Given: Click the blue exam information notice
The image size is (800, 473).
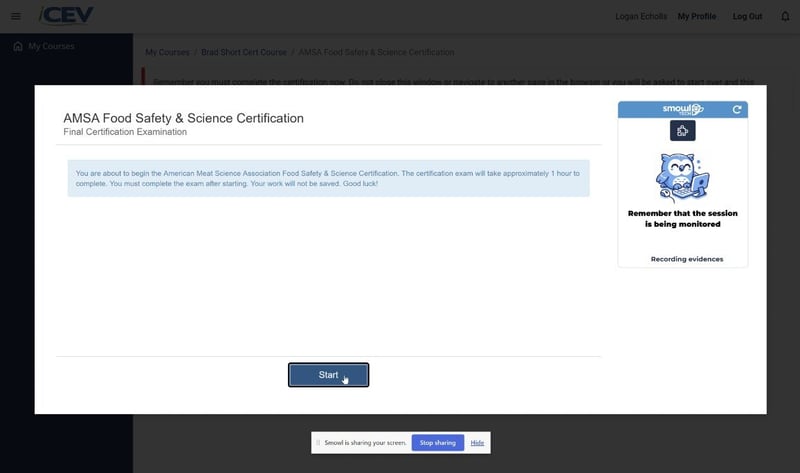Looking at the screenshot, I should click(x=329, y=179).
